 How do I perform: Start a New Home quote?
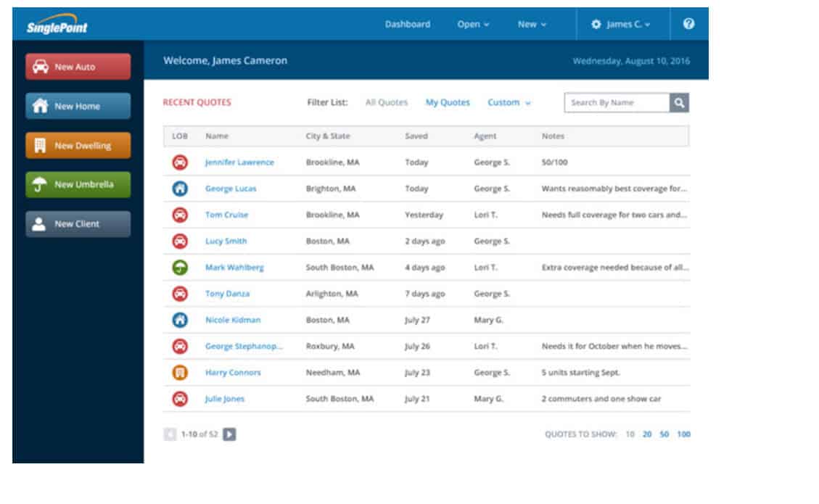click(x=78, y=106)
